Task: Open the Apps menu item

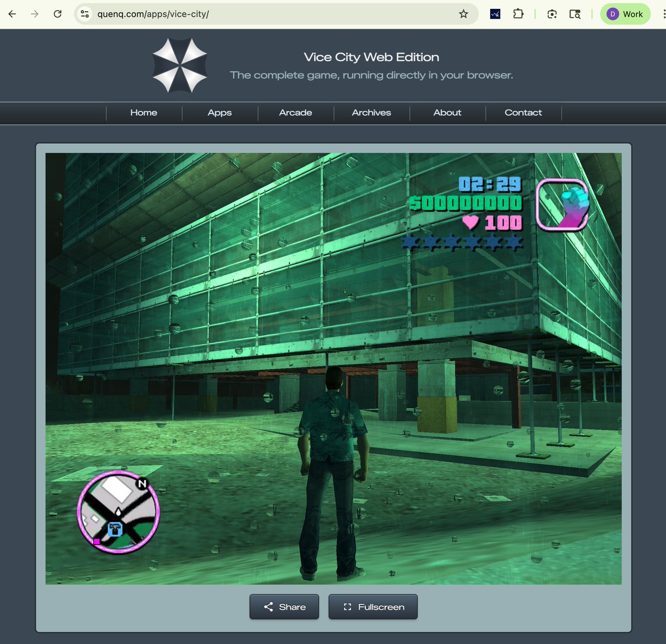Action: tap(220, 113)
